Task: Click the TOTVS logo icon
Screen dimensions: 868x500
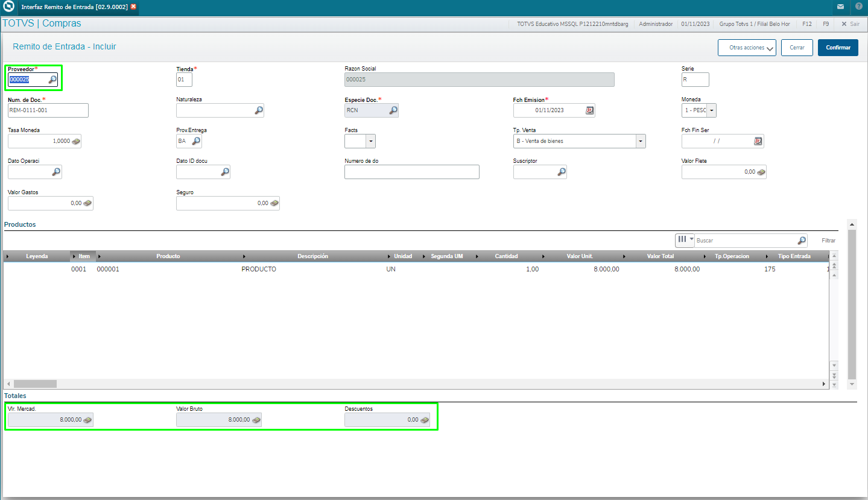Action: [x=8, y=7]
